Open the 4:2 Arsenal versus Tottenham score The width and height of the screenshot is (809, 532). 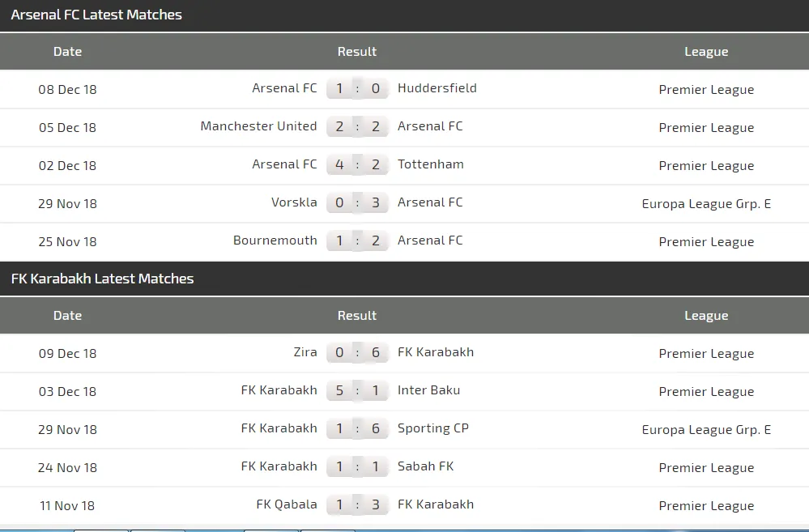tap(357, 164)
